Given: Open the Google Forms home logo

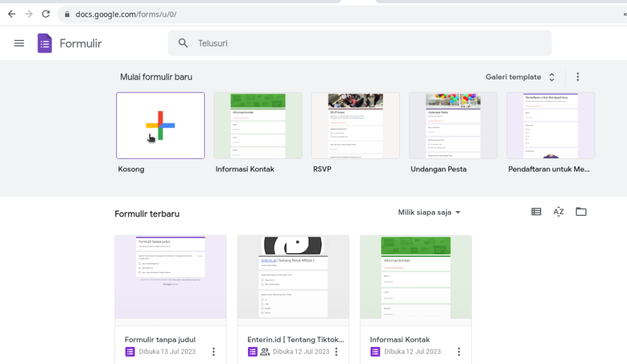Looking at the screenshot, I should point(45,43).
